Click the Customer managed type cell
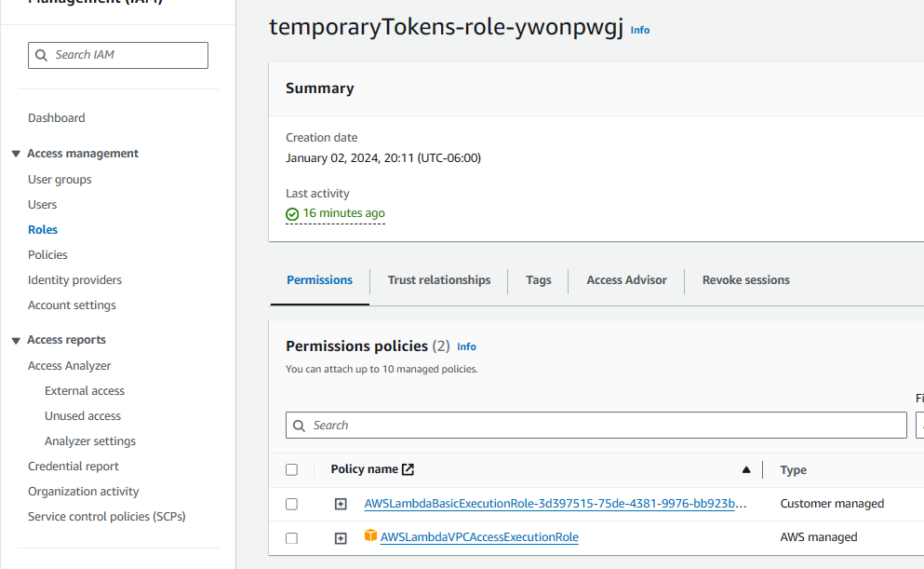 832,504
